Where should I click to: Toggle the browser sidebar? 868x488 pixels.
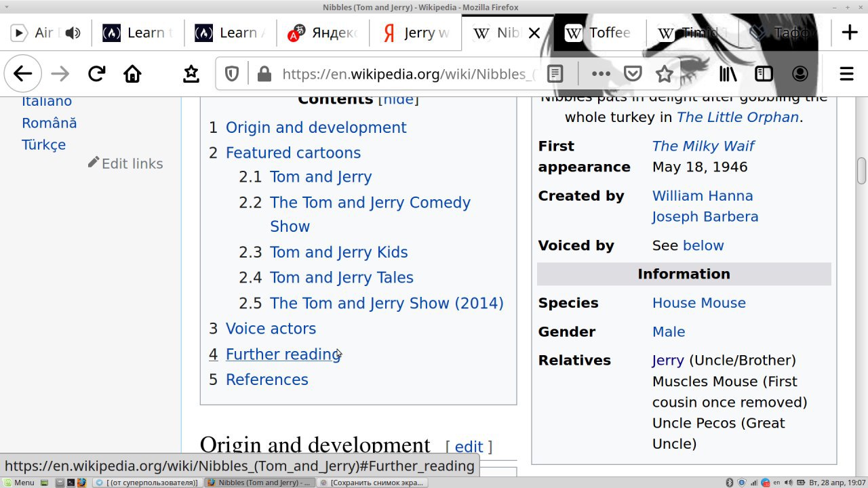pos(764,73)
